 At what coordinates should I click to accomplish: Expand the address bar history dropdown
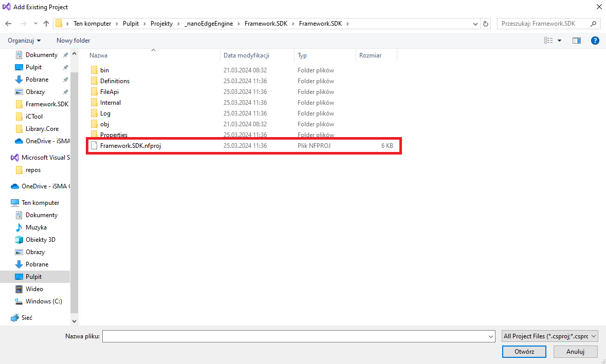475,24
